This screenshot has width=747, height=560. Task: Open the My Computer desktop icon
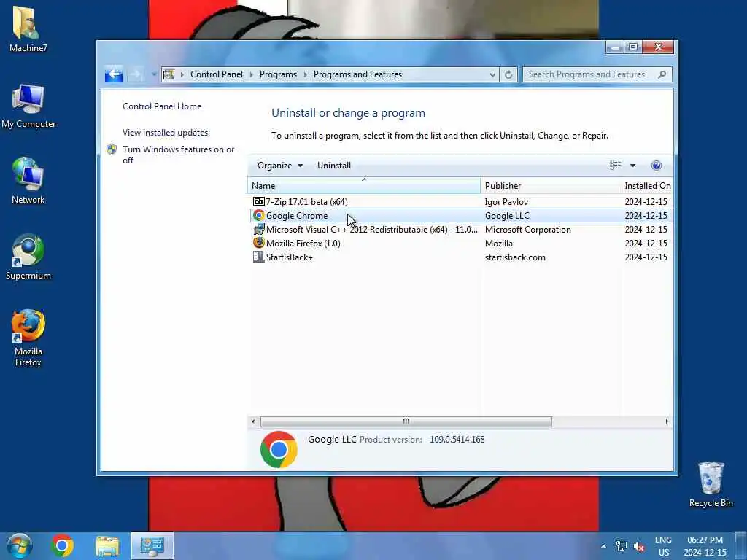28,98
